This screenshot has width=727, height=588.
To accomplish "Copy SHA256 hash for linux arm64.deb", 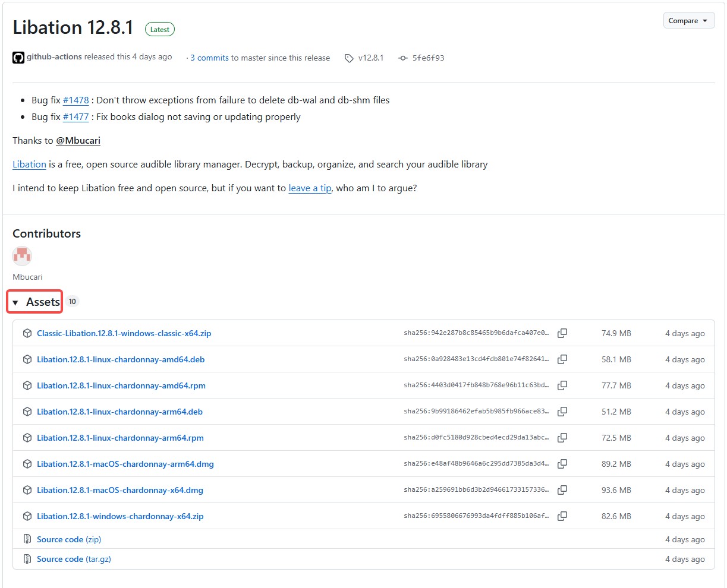I will pos(562,412).
